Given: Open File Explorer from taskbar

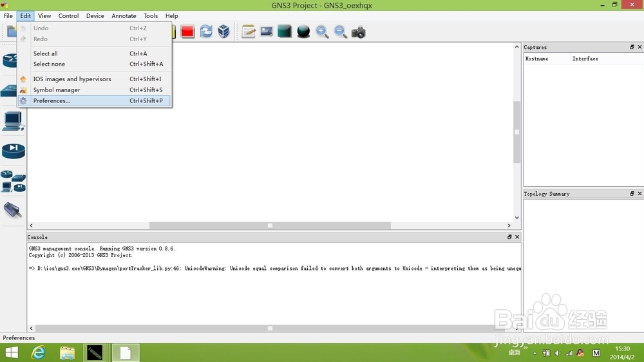Looking at the screenshot, I should coord(67,352).
